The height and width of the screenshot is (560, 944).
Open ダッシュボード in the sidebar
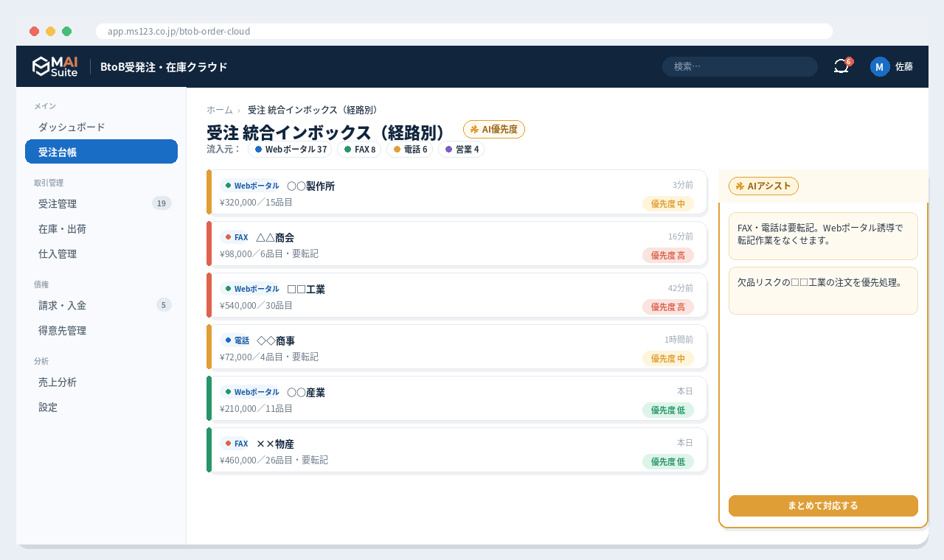101,127
